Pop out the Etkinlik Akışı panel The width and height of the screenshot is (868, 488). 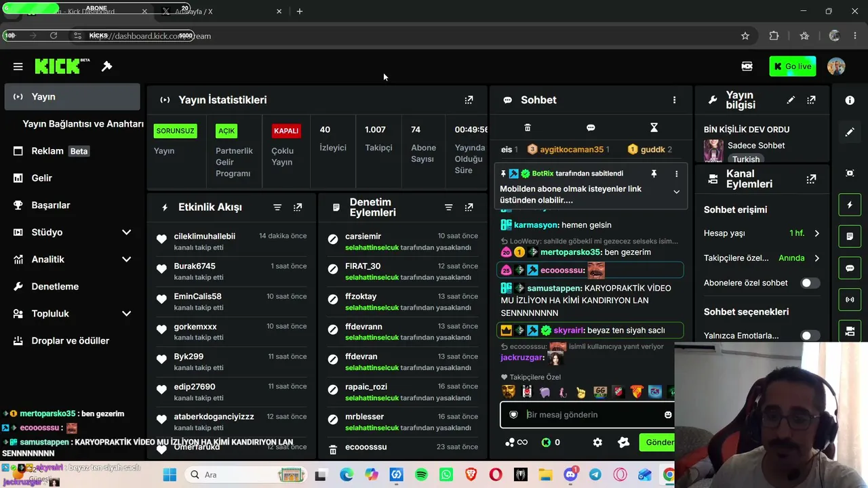(298, 207)
